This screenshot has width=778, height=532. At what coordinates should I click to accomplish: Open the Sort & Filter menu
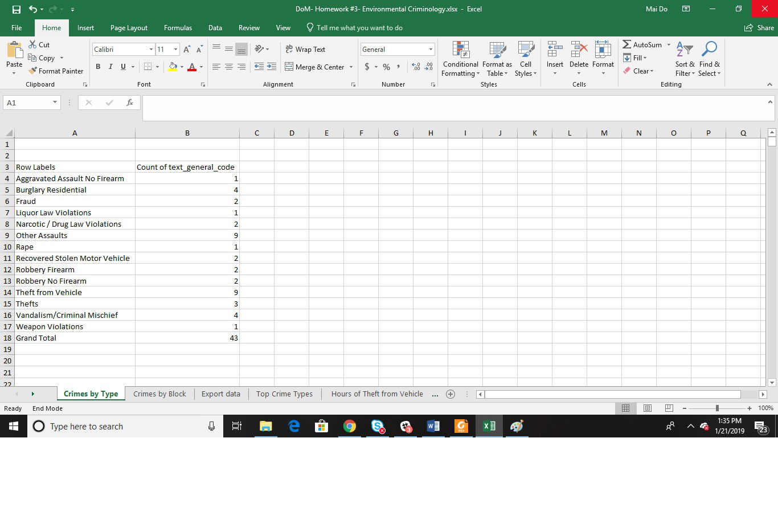coord(685,59)
